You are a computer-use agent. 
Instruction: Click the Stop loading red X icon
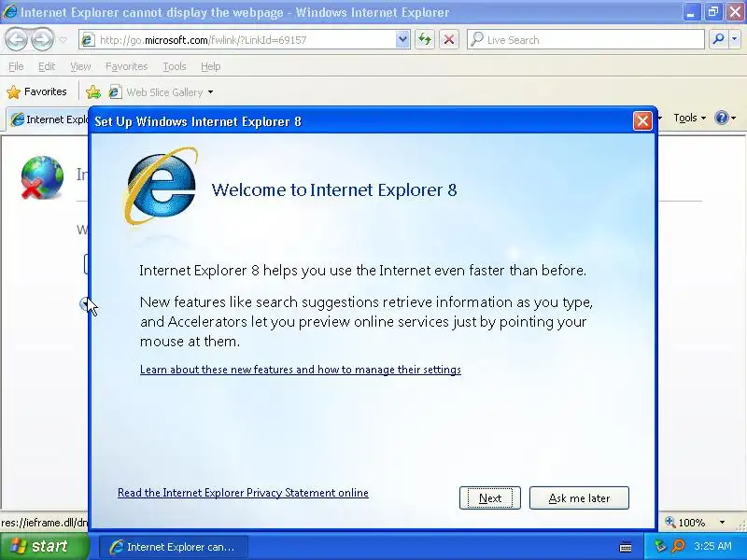[449, 40]
